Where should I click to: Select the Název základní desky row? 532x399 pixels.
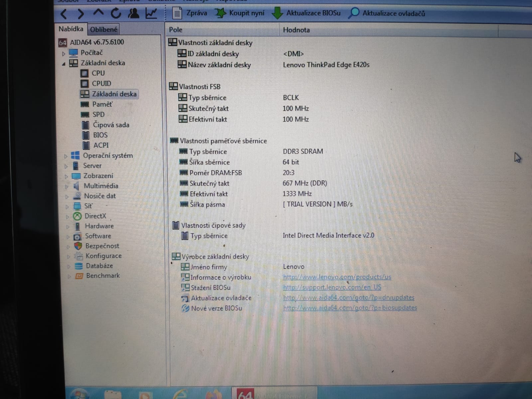click(273, 65)
